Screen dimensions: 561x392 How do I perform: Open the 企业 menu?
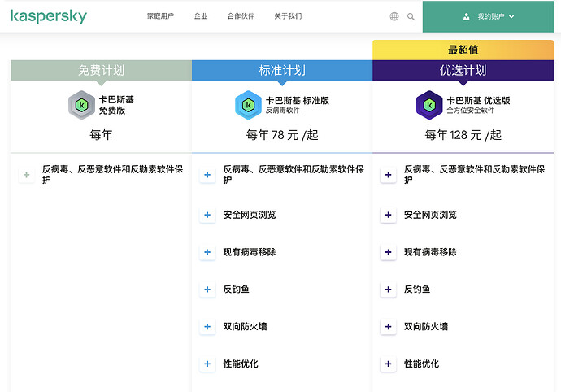201,16
